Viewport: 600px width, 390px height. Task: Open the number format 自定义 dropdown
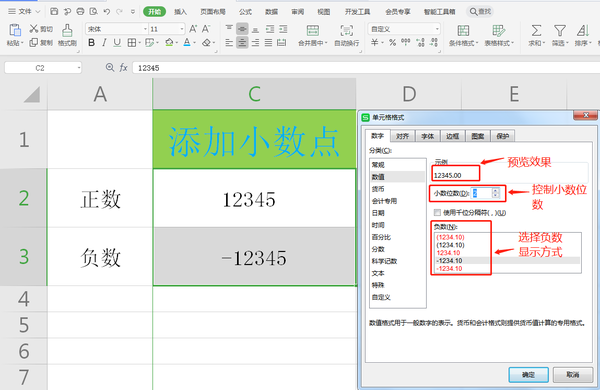(x=437, y=29)
